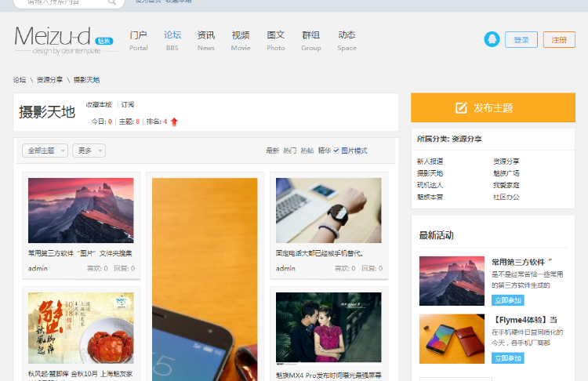This screenshot has width=588, height=381.
Task: Open the 常用第三方软件 activity title
Action: [522, 262]
